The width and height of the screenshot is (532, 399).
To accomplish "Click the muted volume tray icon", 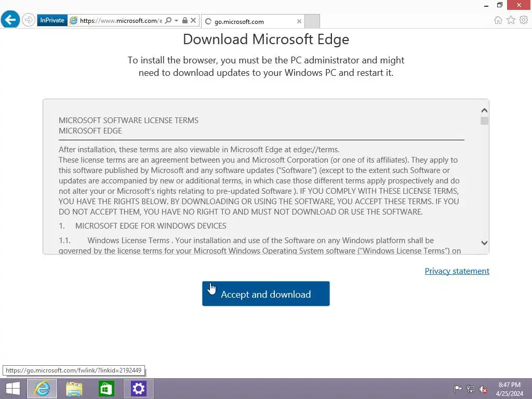I will pyautogui.click(x=483, y=389).
